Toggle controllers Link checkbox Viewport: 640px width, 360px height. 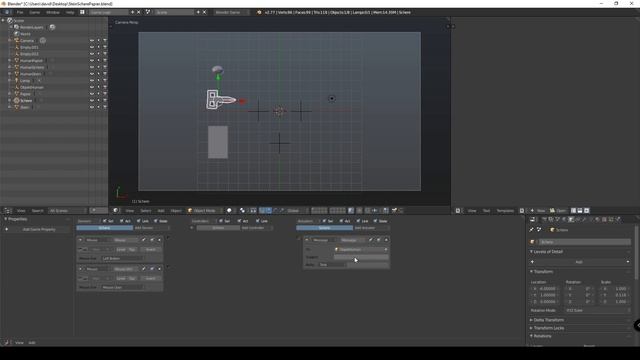pyautogui.click(x=258, y=221)
